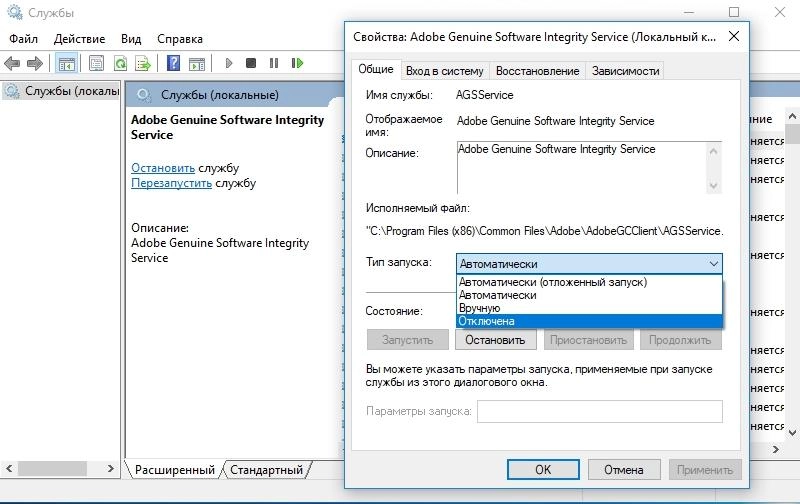Click the left pane horizontal scrollbar thumb
800x504 pixels.
pyautogui.click(x=52, y=468)
